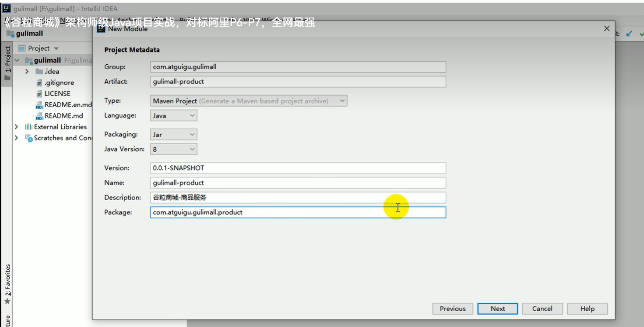Close the New Module dialog
This screenshot has width=644, height=327.
coord(606,28)
